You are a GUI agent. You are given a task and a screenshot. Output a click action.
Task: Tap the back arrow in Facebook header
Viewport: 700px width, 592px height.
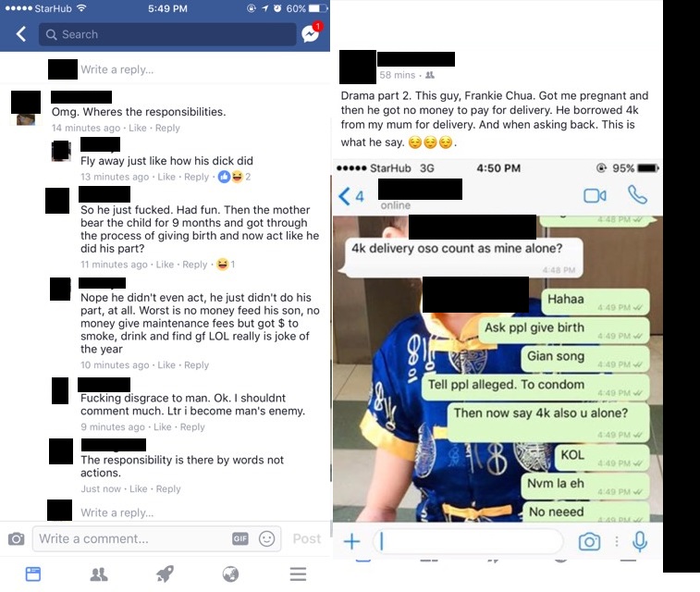point(21,34)
